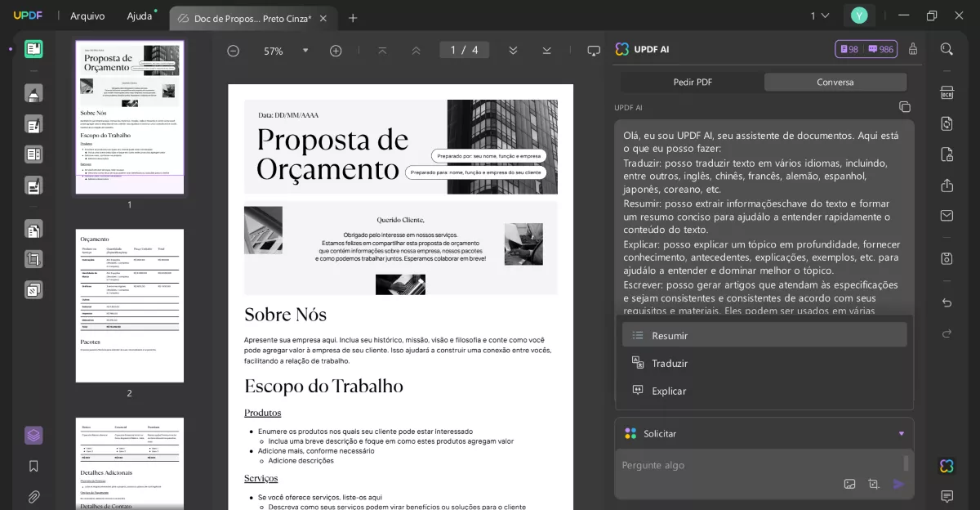
Task: Send the AI message with the arrow icon
Action: (x=899, y=484)
